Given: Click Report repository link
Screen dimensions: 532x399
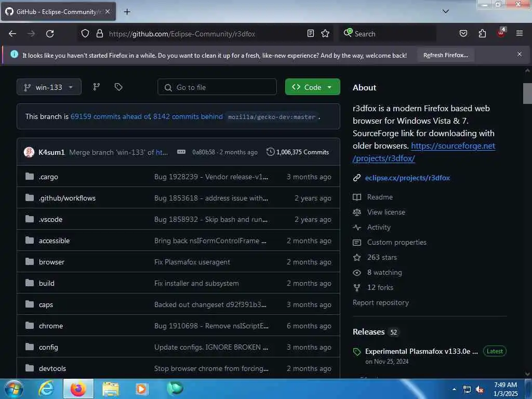Looking at the screenshot, I should click(381, 303).
